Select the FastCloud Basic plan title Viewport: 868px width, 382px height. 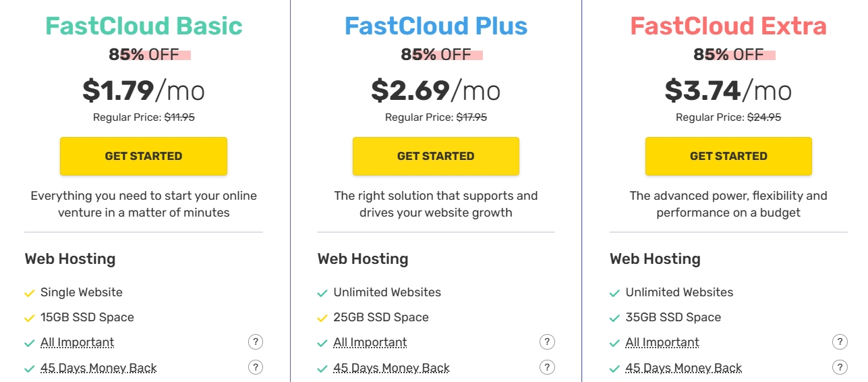pyautogui.click(x=144, y=26)
